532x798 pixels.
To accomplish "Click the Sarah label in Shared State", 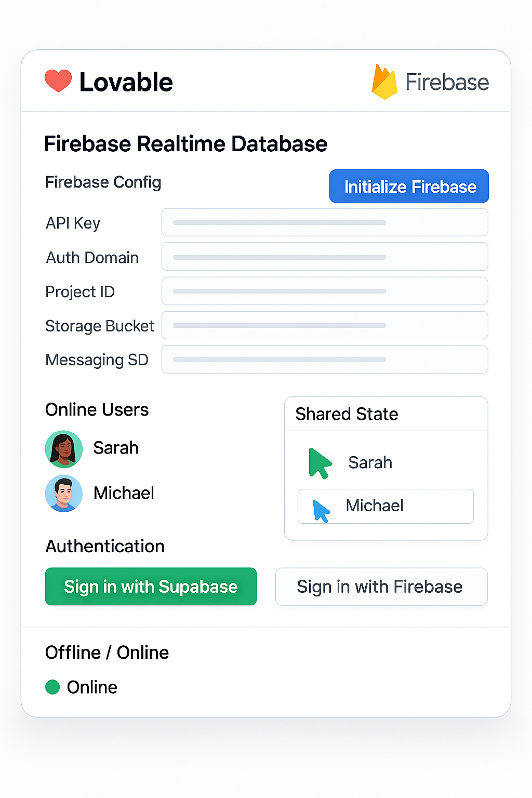I will [x=370, y=462].
